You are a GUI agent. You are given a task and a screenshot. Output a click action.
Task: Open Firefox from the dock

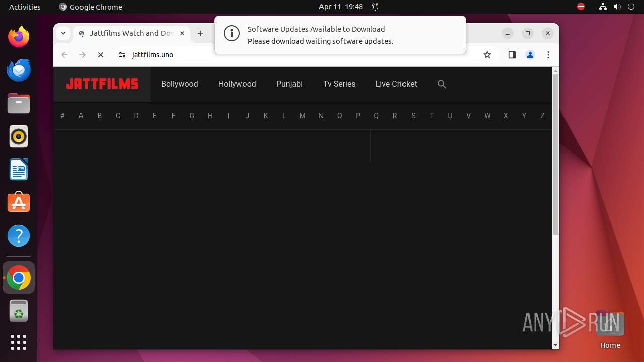pyautogui.click(x=19, y=37)
